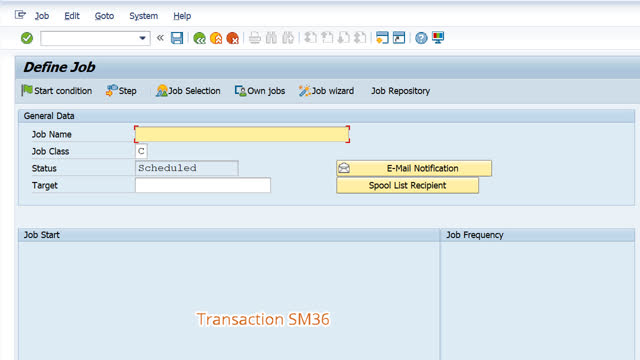
Task: Click the Target input field
Action: 202,185
